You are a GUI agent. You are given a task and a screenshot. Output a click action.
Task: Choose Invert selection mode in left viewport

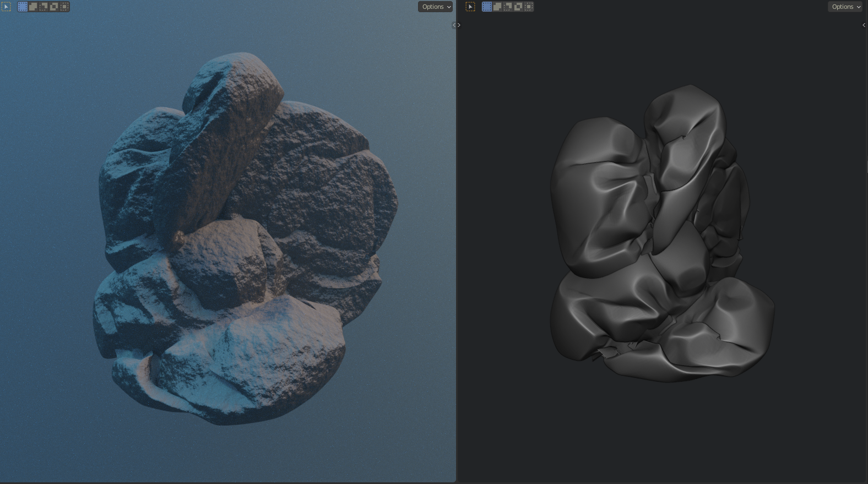(x=54, y=7)
